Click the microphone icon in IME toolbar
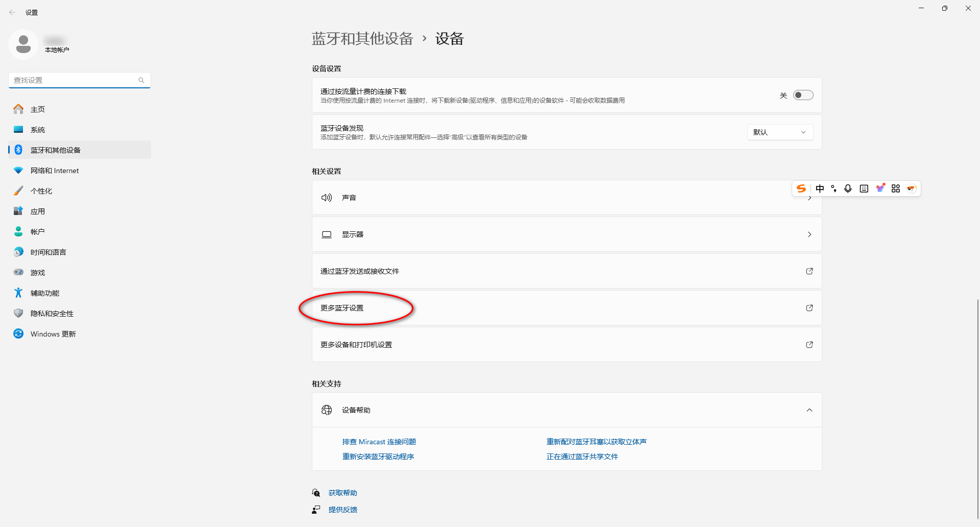Screen dimensions: 980x527 [848, 188]
